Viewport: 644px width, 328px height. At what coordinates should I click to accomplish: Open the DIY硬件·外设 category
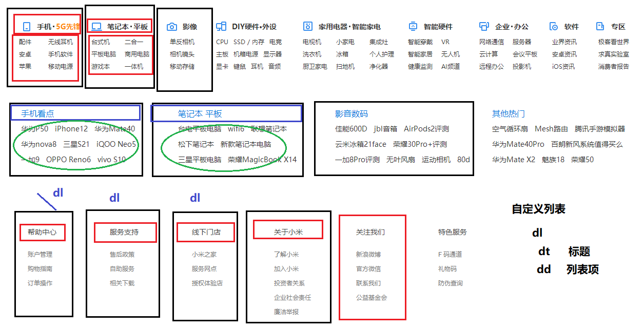254,27
